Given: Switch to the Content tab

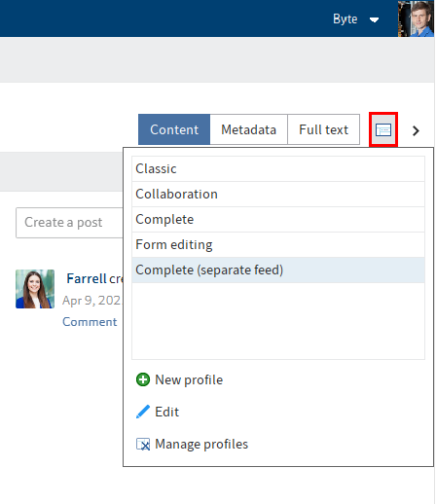Looking at the screenshot, I should point(174,129).
